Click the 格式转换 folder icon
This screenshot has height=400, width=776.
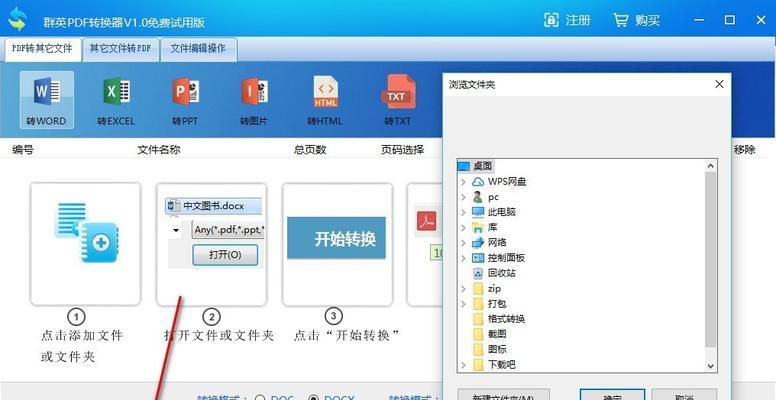click(478, 319)
